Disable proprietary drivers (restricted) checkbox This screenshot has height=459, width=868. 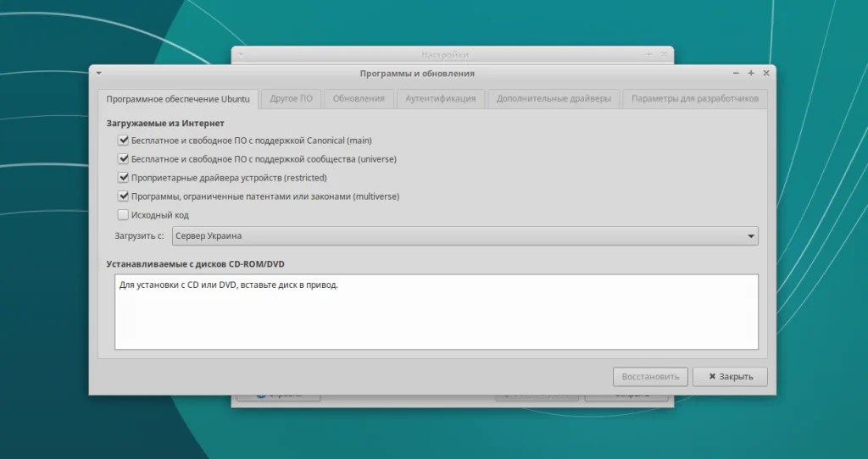[123, 178]
